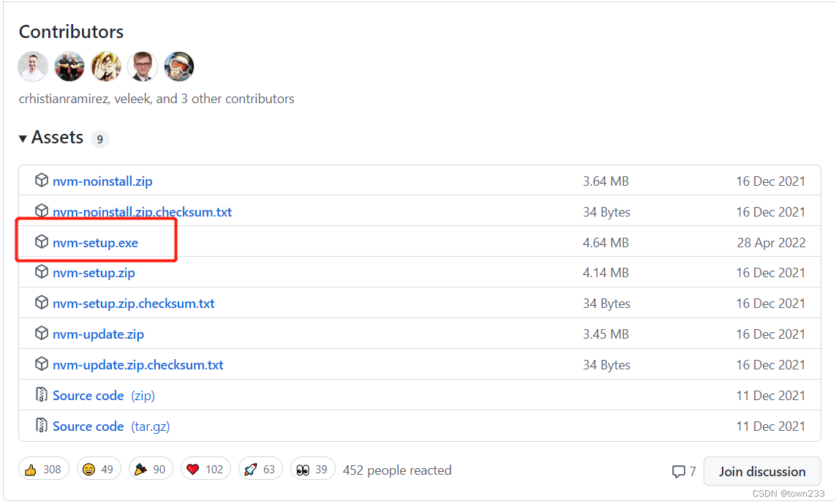836x504 pixels.
Task: Click the '28 Apr 2022' date
Action: [771, 243]
